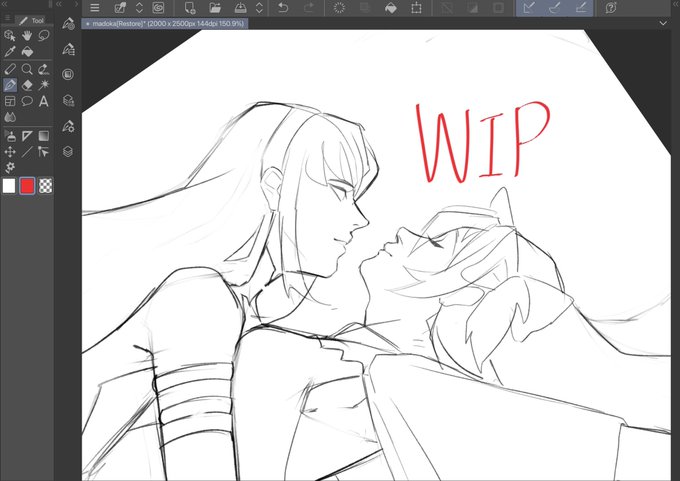Image resolution: width=680 pixels, height=481 pixels.
Task: Click the greyed Invert selected area command icon
Action: [x=473, y=8]
